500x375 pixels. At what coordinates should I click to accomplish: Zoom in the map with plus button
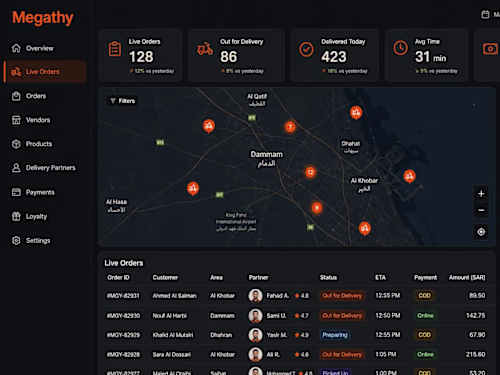click(481, 194)
